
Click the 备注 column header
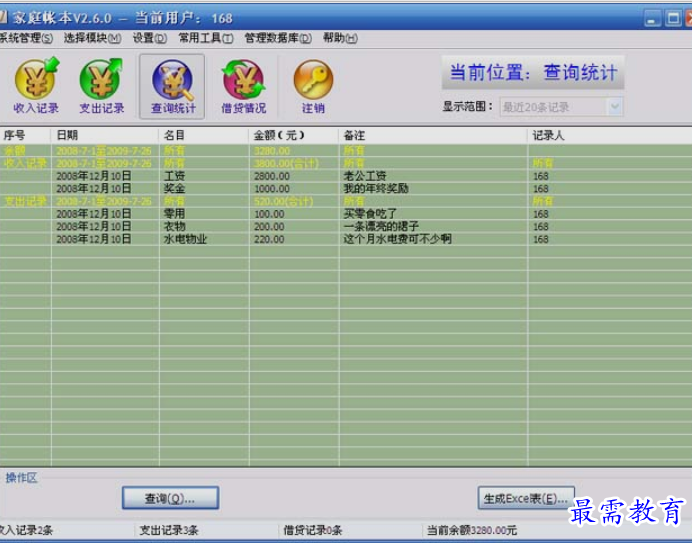click(433, 136)
